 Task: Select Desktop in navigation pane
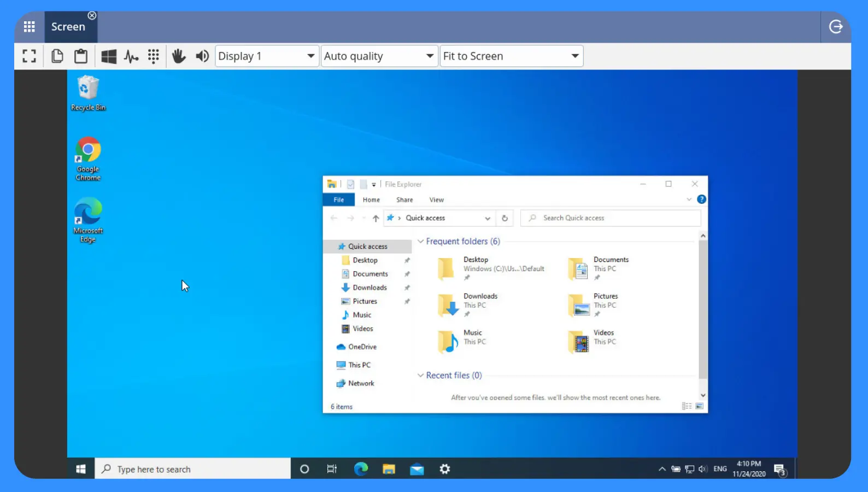[365, 260]
